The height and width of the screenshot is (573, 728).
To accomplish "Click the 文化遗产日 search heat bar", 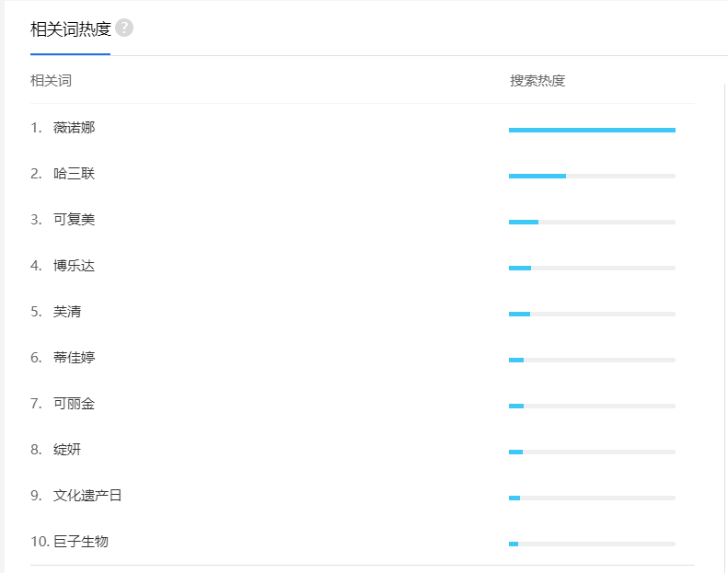I will pyautogui.click(x=592, y=498).
